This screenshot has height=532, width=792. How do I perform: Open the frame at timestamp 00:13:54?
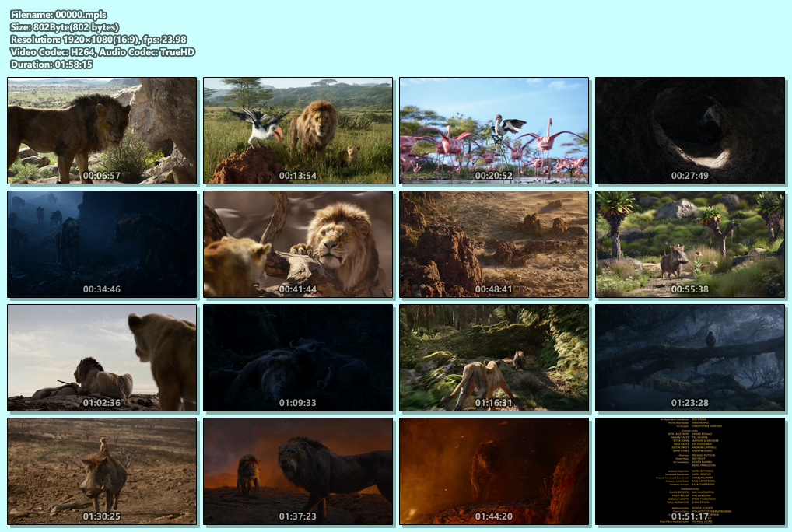click(x=298, y=131)
